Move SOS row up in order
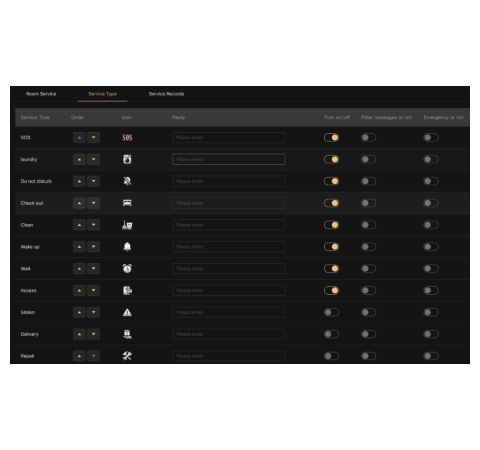 [79, 137]
